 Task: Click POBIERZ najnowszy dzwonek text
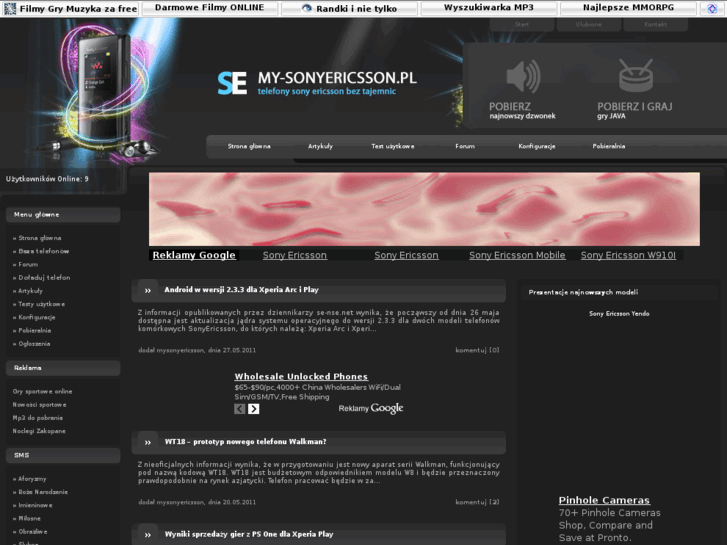click(522, 110)
